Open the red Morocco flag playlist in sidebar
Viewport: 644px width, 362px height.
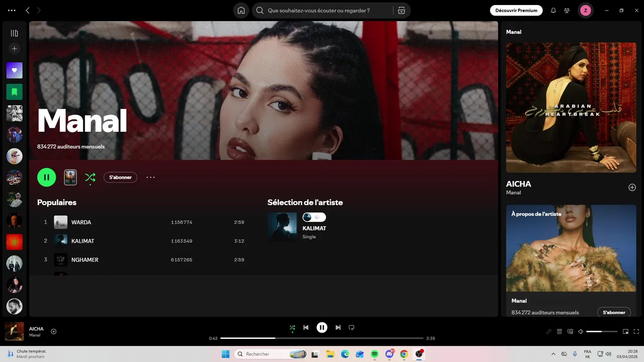(14, 242)
